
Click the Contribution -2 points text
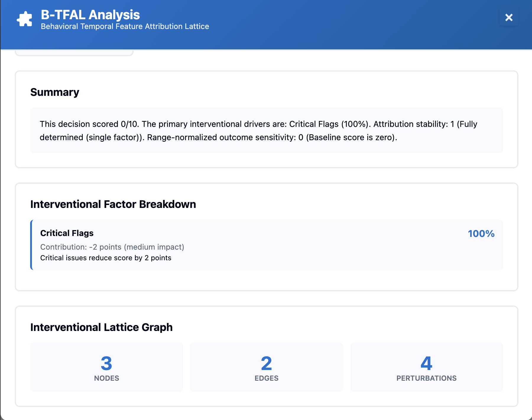click(112, 247)
